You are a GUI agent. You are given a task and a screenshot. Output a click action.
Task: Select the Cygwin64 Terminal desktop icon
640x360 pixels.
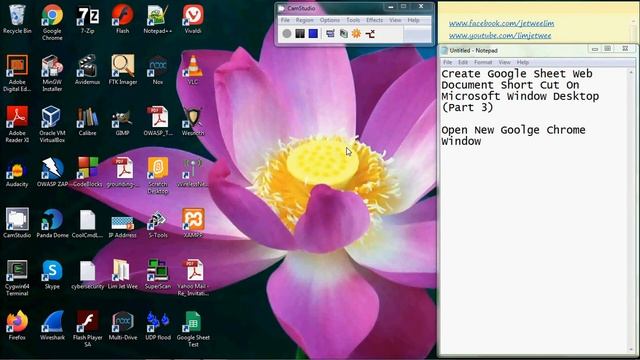(17, 278)
